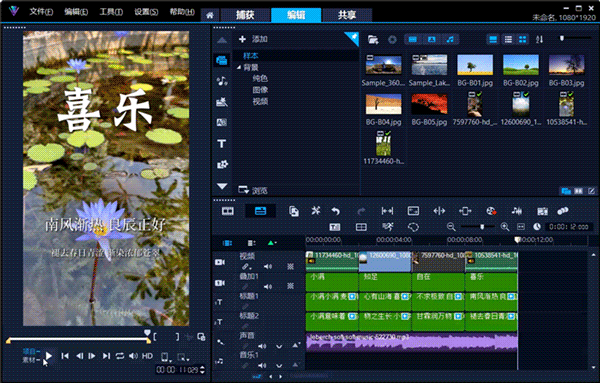This screenshot has height=383, width=600.
Task: Fit project in timeline window
Action: click(521, 227)
